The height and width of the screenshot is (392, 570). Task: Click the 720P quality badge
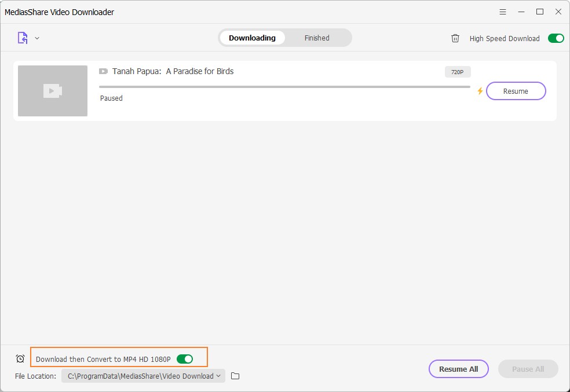[x=458, y=72]
